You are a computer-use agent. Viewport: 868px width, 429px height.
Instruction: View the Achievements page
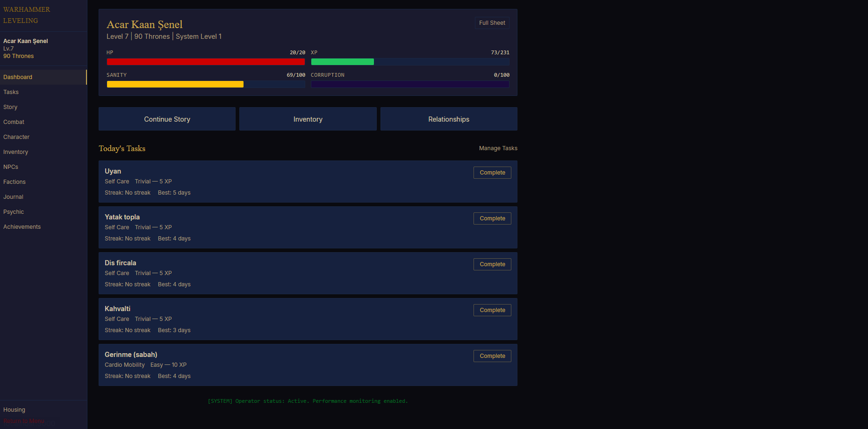[22, 227]
